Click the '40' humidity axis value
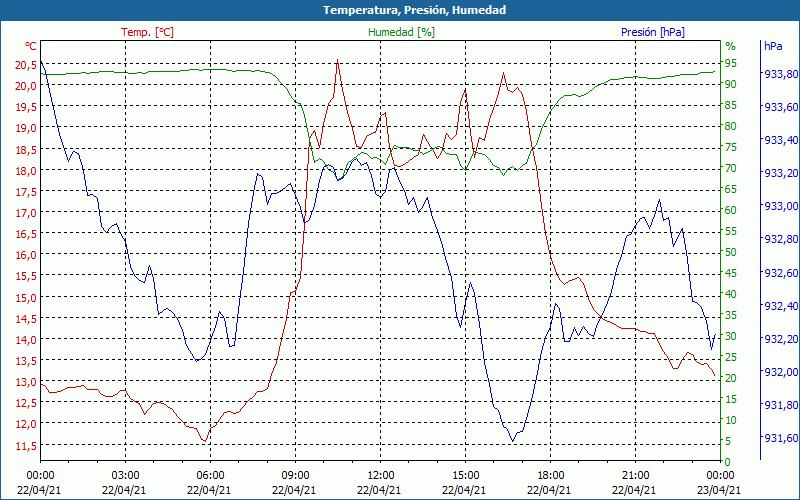The image size is (800, 500). pos(731,294)
